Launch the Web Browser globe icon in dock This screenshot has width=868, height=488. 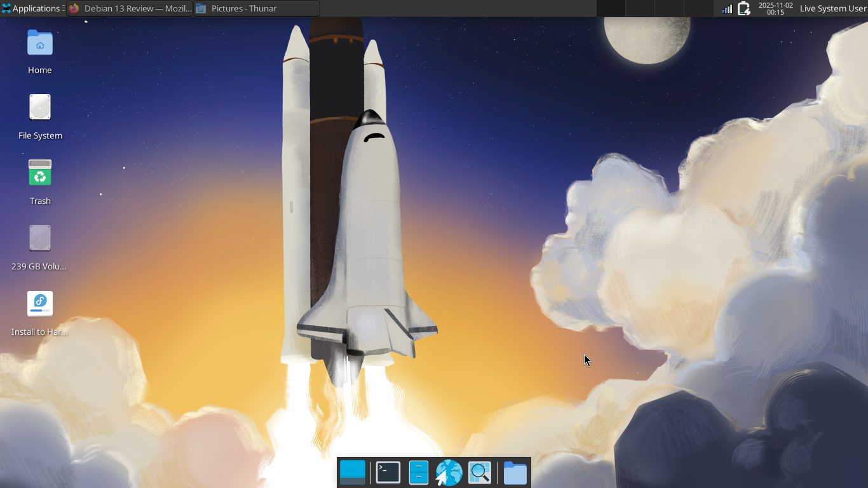[449, 472]
